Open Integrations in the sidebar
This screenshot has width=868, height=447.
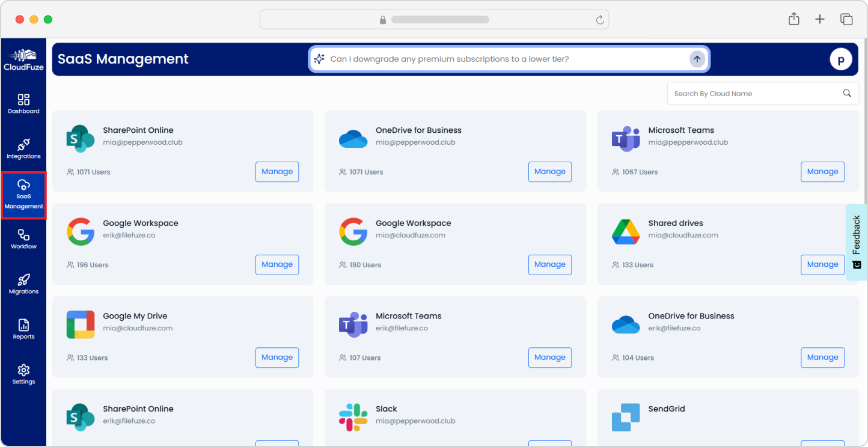click(x=23, y=149)
